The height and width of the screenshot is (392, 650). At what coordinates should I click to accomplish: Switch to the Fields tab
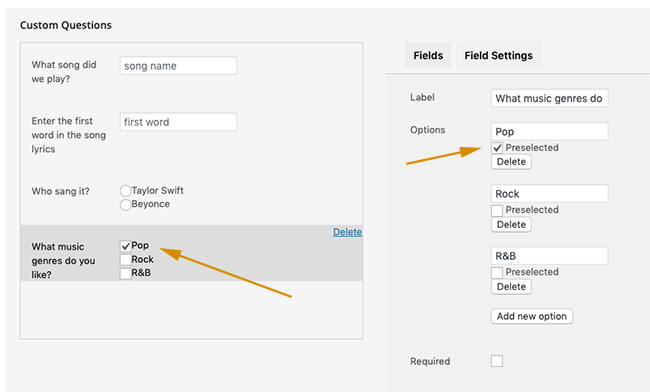[428, 55]
